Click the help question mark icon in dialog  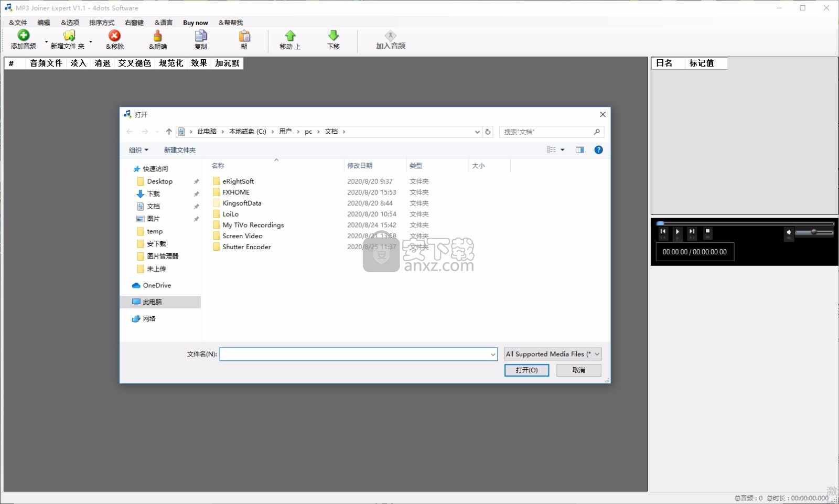pos(598,150)
